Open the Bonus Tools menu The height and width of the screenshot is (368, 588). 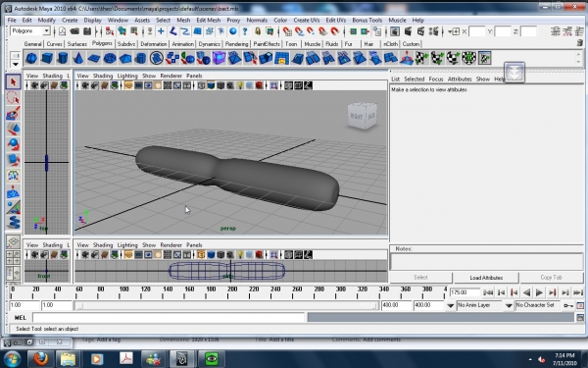(x=367, y=21)
